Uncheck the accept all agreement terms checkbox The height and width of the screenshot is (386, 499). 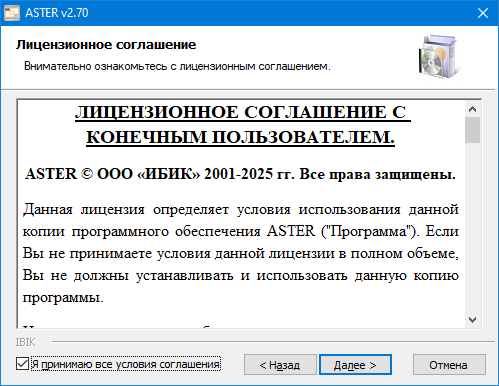click(22, 364)
